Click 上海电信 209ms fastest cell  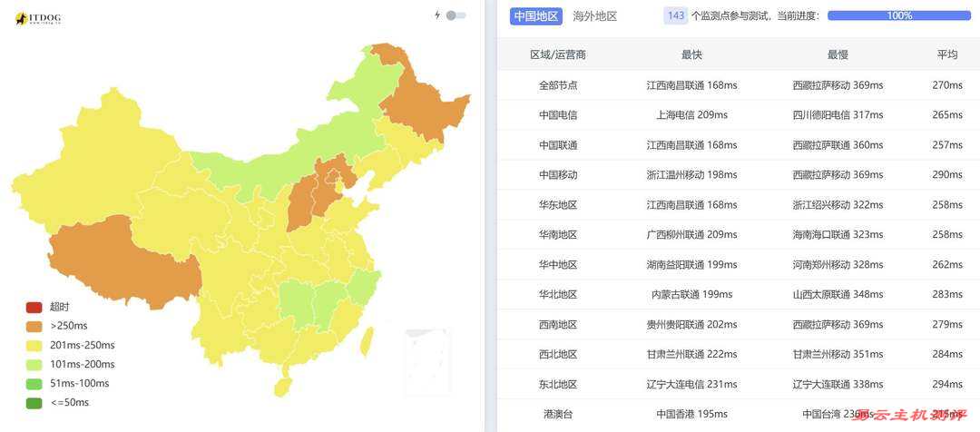point(691,115)
